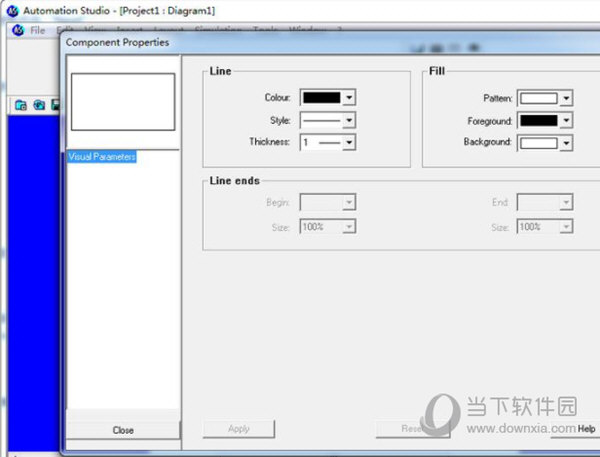The image size is (600, 457).
Task: Expand the Fill Pattern dropdown
Action: click(x=566, y=98)
